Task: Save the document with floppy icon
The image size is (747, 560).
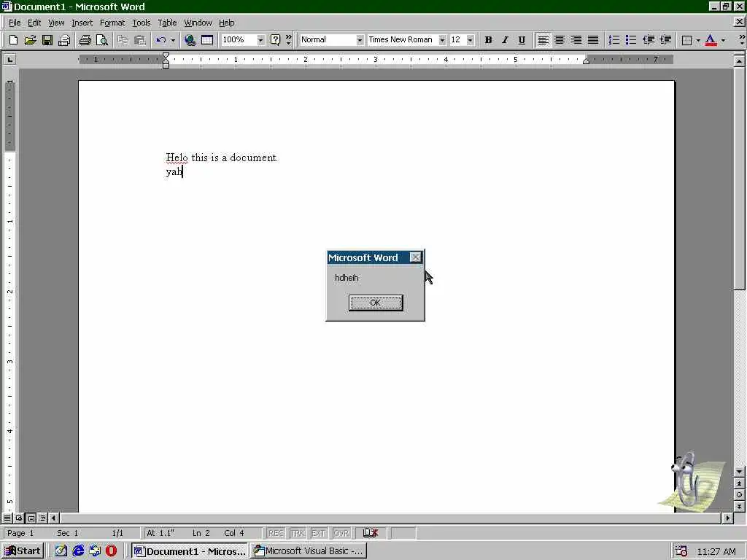Action: coord(47,40)
